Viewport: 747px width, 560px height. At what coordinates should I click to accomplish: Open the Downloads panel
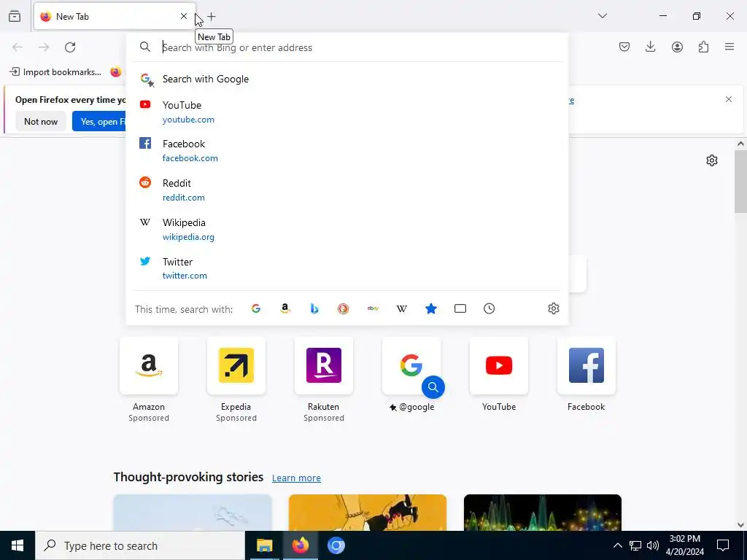pyautogui.click(x=650, y=47)
